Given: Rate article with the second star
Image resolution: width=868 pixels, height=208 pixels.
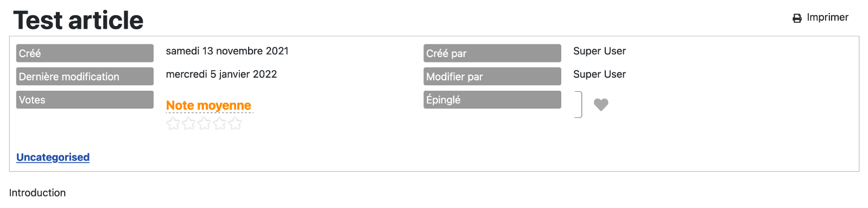Looking at the screenshot, I should (189, 124).
